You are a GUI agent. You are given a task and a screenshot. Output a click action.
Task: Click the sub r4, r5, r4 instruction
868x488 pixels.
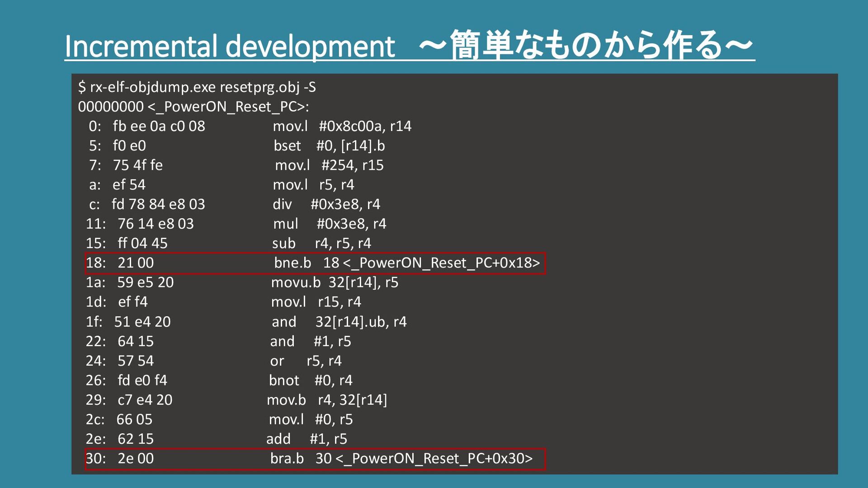[x=321, y=244]
